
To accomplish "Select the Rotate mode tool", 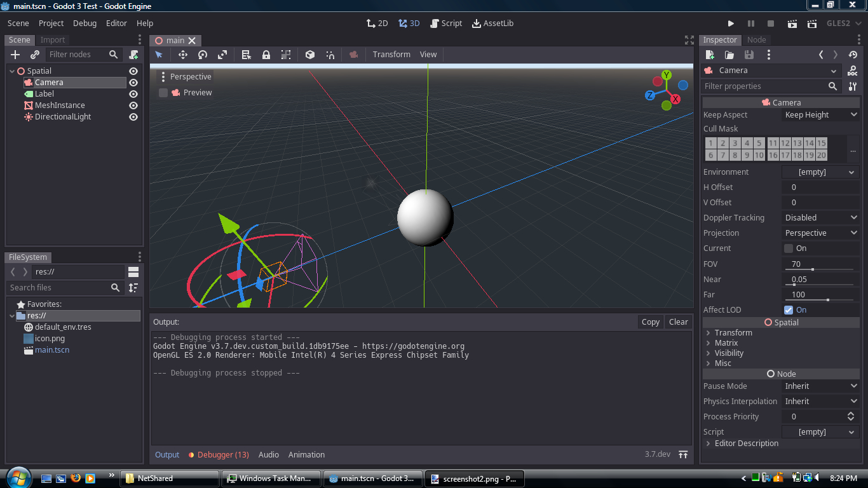I will pos(203,55).
